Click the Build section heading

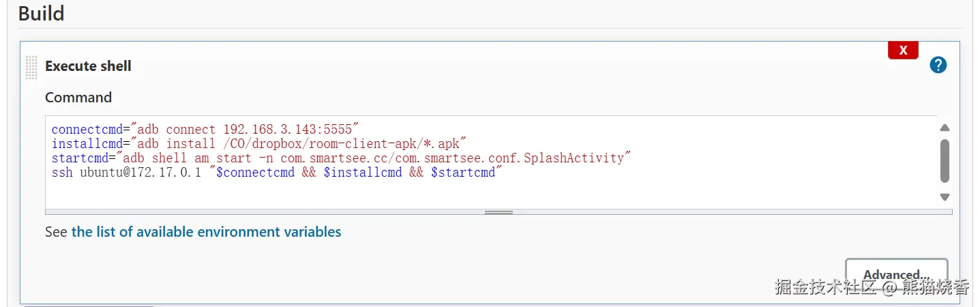[41, 14]
